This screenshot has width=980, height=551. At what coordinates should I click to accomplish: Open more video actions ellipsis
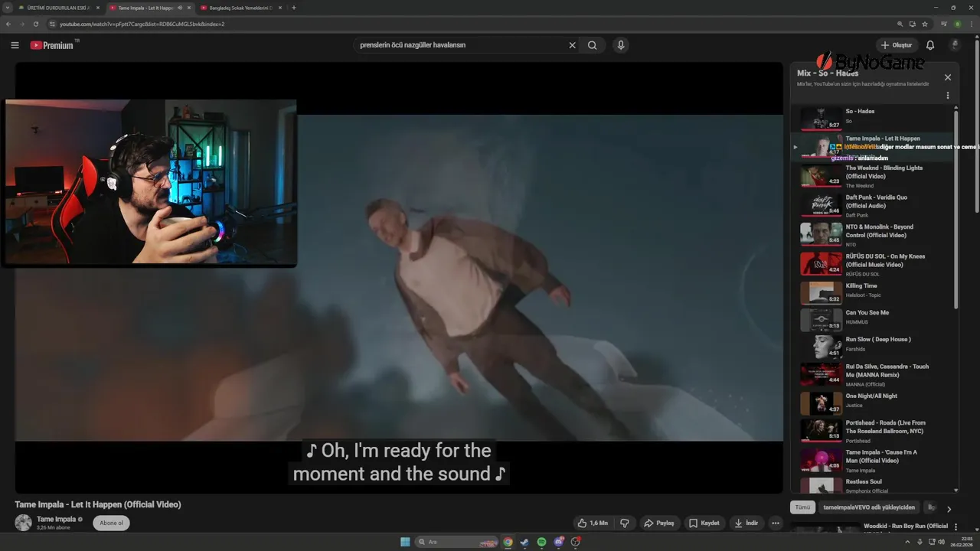pos(776,523)
